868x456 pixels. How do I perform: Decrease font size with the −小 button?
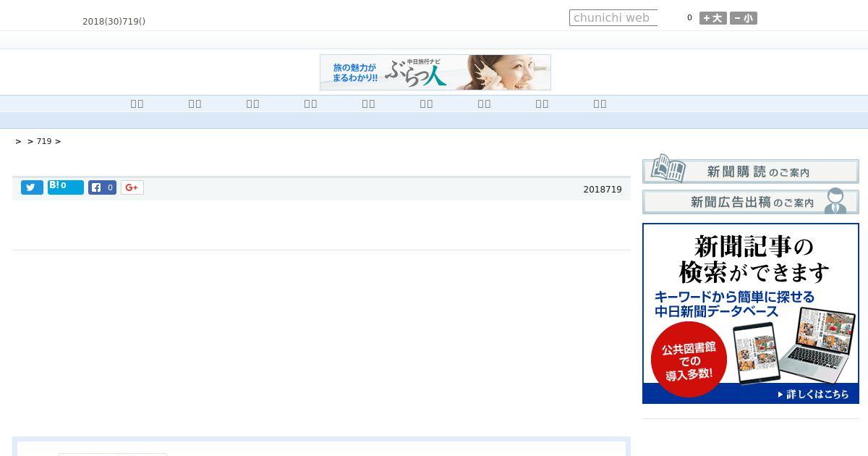pyautogui.click(x=744, y=18)
